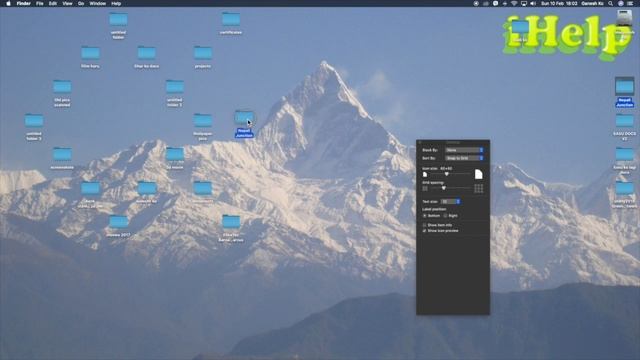Viewport: 640px width, 360px height.
Task: Open the File menu
Action: (40, 3)
